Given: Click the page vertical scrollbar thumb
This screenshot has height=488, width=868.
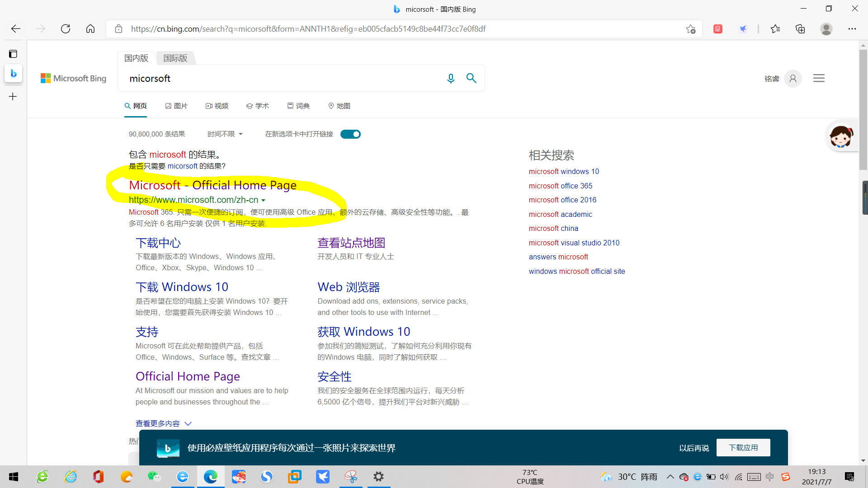Looking at the screenshot, I should (x=863, y=110).
